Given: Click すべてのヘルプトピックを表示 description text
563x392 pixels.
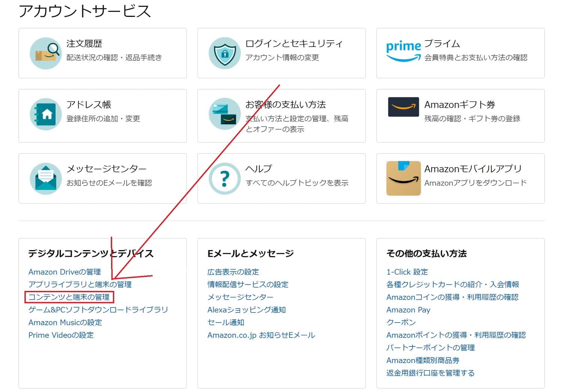Looking at the screenshot, I should tap(297, 183).
